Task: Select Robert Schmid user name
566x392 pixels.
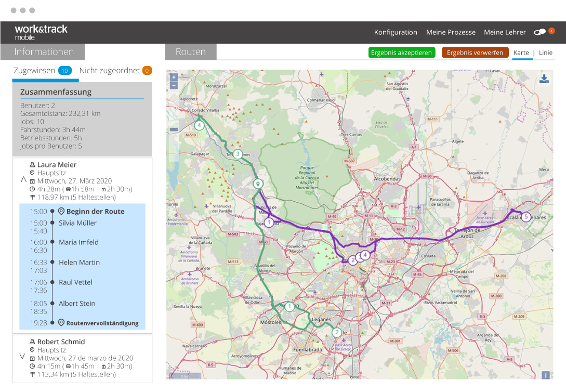Action: click(x=61, y=342)
